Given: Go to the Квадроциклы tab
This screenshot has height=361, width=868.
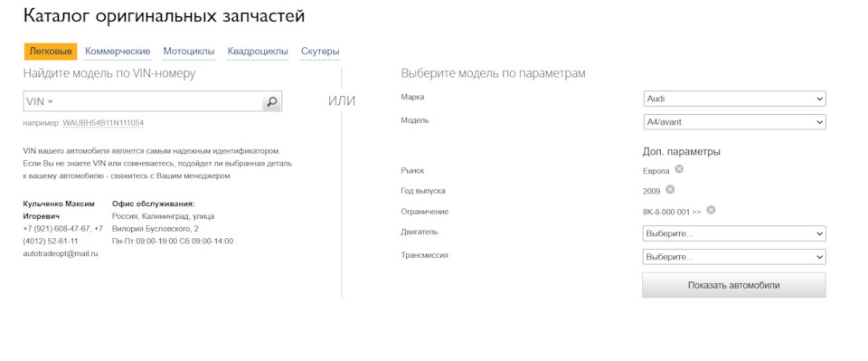Looking at the screenshot, I should pyautogui.click(x=258, y=52).
